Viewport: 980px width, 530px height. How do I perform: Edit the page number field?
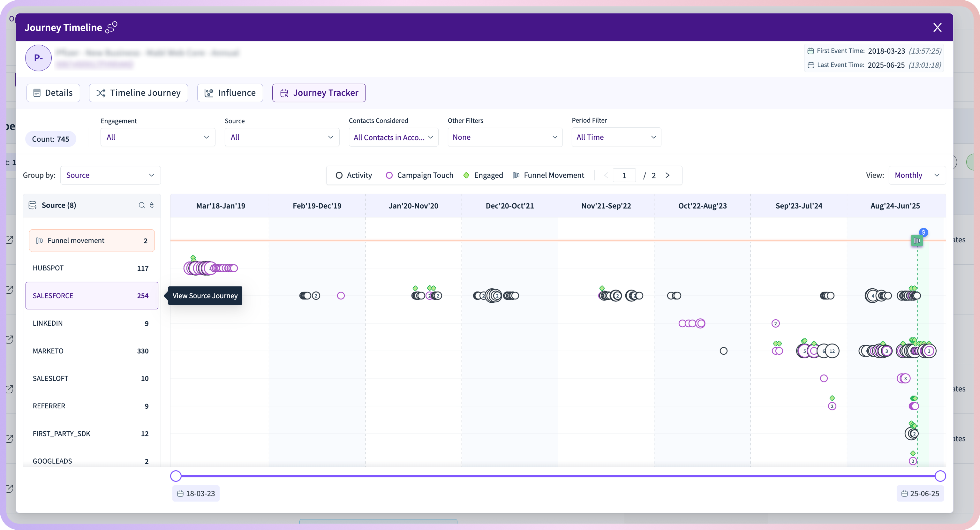[624, 175]
